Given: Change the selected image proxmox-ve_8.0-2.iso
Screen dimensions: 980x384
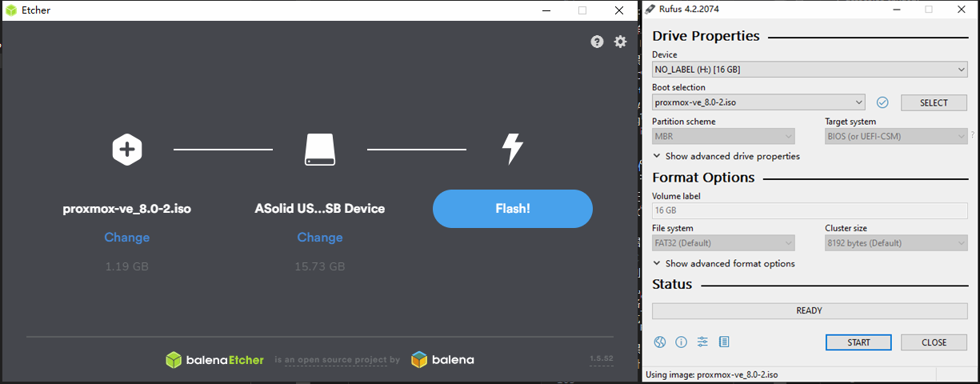Looking at the screenshot, I should (x=127, y=238).
